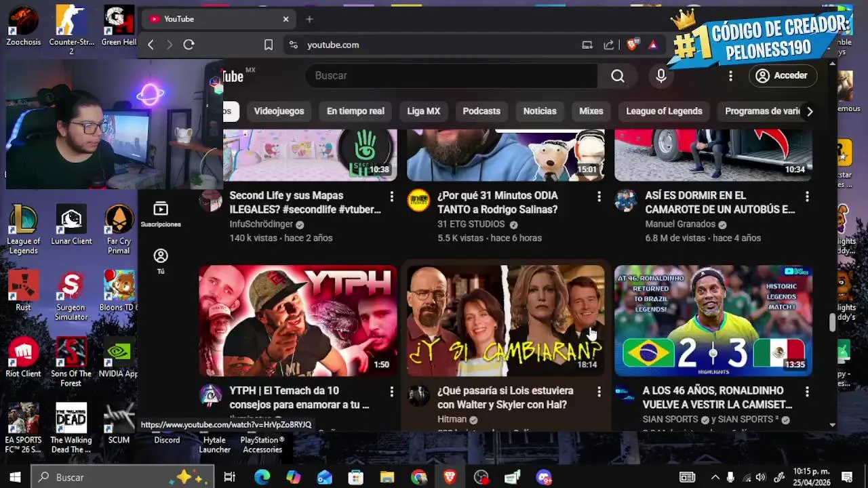Image resolution: width=868 pixels, height=488 pixels.
Task: Open Windows Start menu
Action: 15,477
